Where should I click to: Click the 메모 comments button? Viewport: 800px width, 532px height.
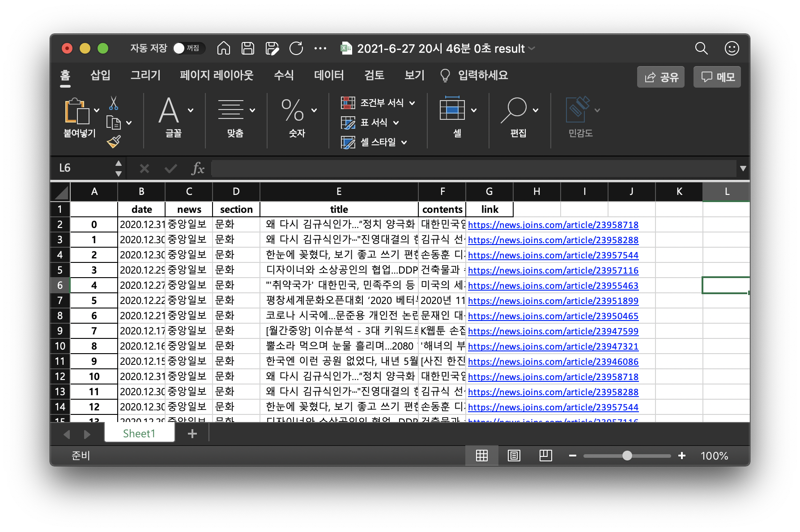click(x=717, y=77)
